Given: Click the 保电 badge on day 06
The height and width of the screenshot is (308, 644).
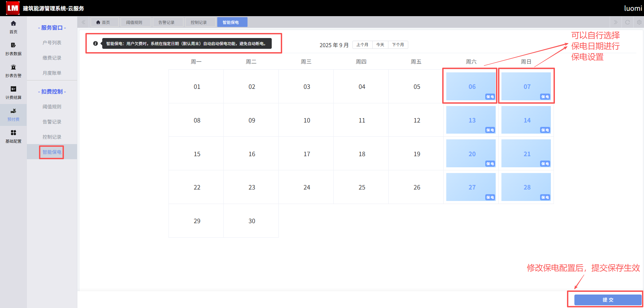Looking at the screenshot, I should click(x=490, y=97).
